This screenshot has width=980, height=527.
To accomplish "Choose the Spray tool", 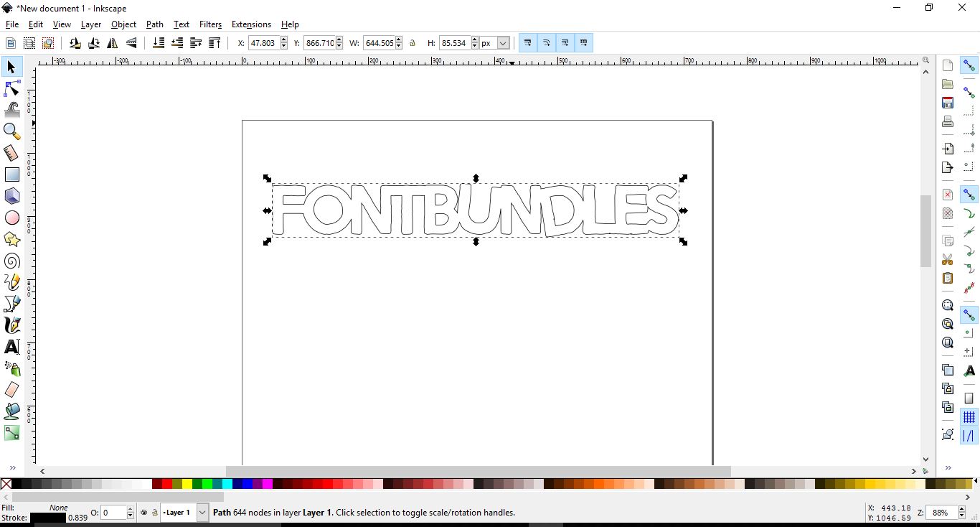I will click(x=12, y=368).
